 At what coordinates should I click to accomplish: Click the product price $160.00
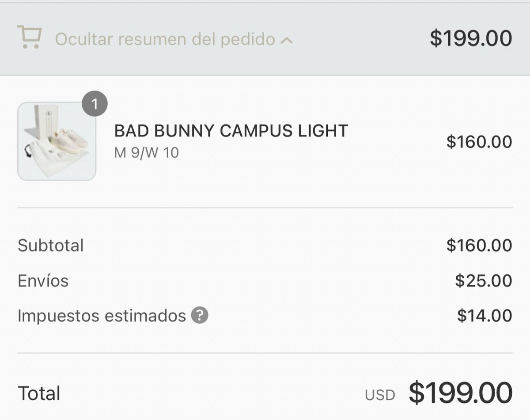479,142
